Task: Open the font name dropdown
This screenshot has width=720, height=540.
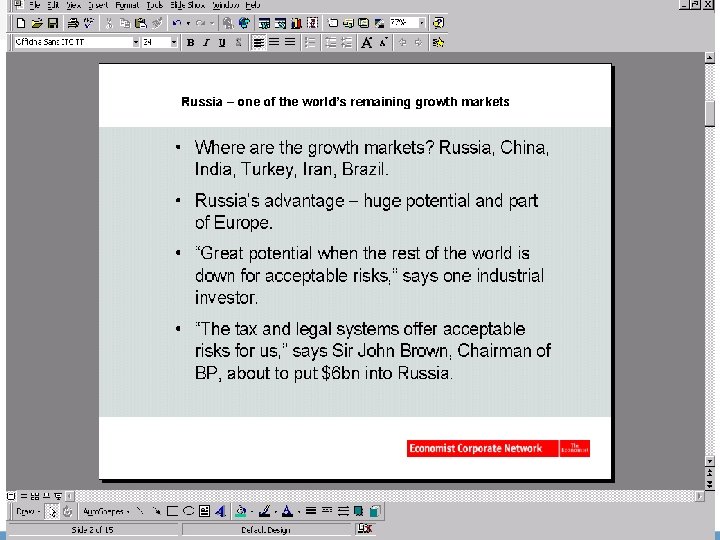Action: (x=136, y=42)
